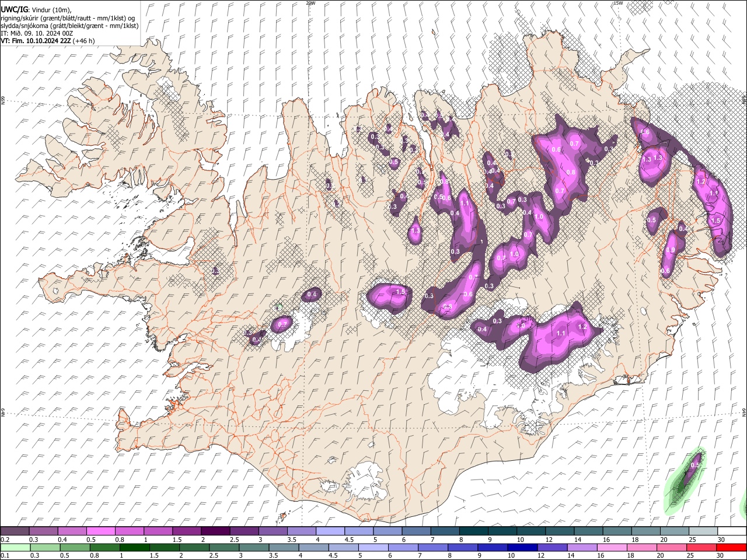Click the violet 12–14 rain legend swatch
Screen dimensions: 747x560
pyautogui.click(x=552, y=548)
